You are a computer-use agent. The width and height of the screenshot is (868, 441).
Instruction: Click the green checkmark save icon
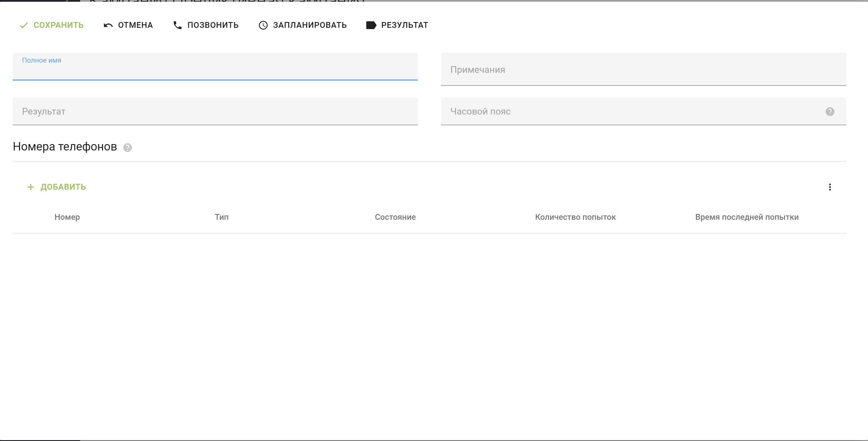tap(23, 25)
